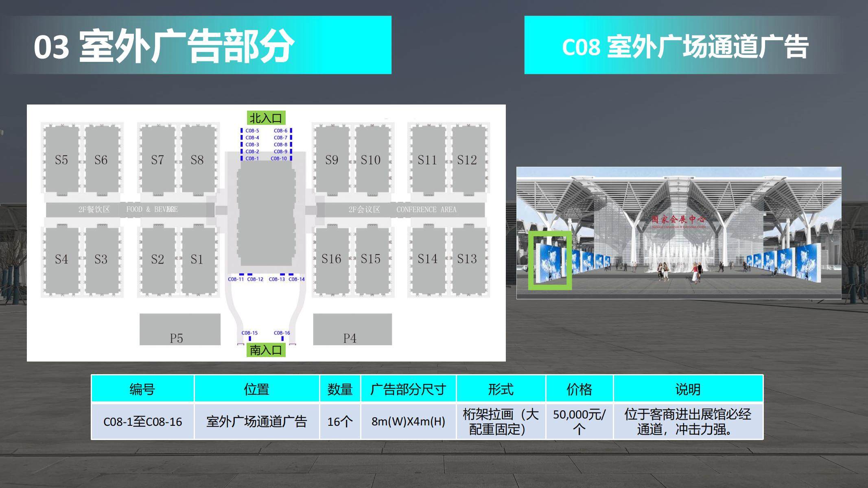The height and width of the screenshot is (488, 868).
Task: Click ad position label C08-15
Action: [x=250, y=333]
